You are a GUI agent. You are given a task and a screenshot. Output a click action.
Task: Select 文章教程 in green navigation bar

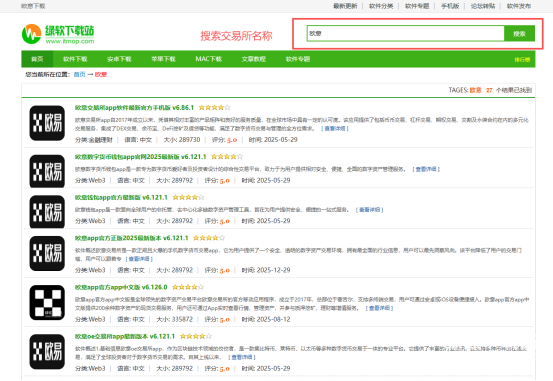pos(254,59)
